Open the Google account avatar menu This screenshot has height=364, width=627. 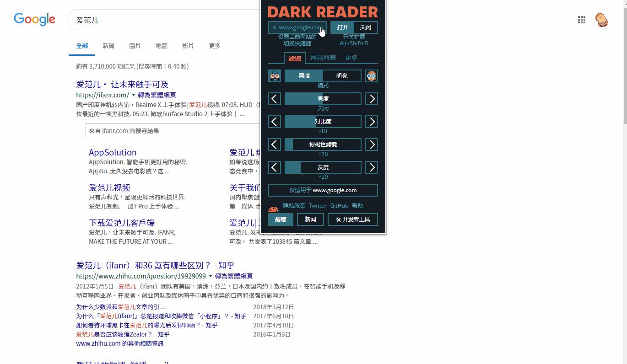pyautogui.click(x=602, y=20)
